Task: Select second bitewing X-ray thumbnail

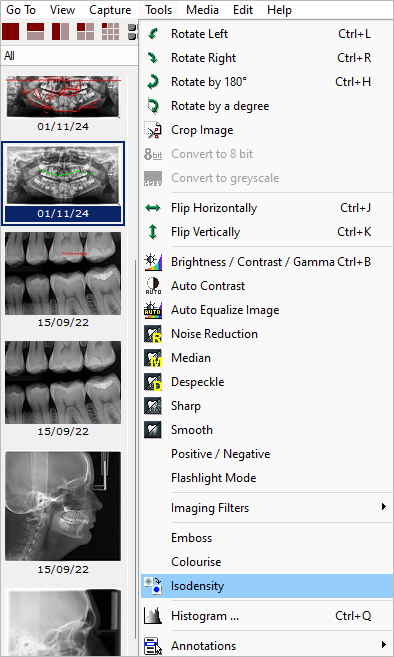Action: [x=63, y=382]
